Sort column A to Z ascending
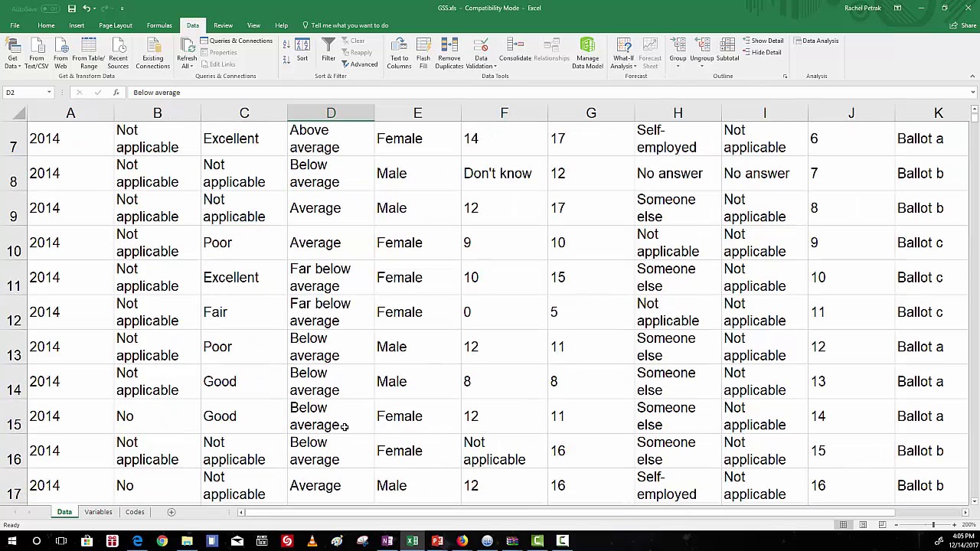Viewport: 980px width, 551px height. tap(286, 44)
